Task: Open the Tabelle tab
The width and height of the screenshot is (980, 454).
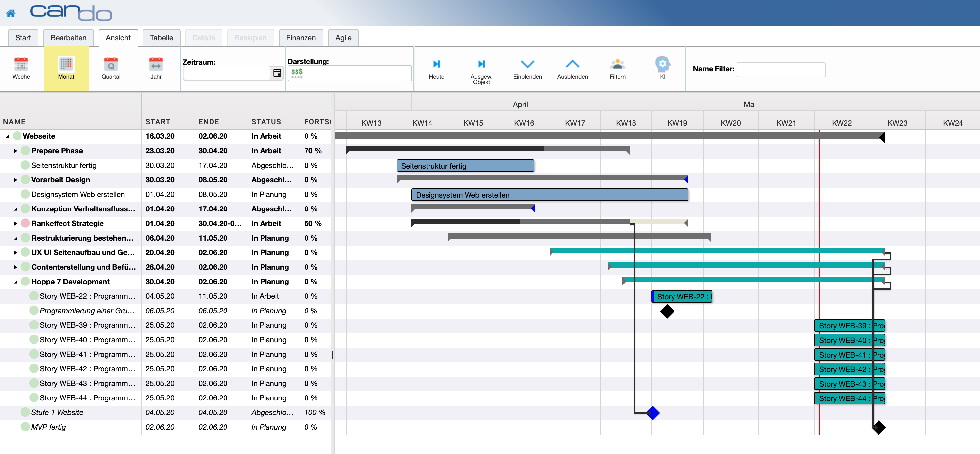Action: tap(161, 38)
